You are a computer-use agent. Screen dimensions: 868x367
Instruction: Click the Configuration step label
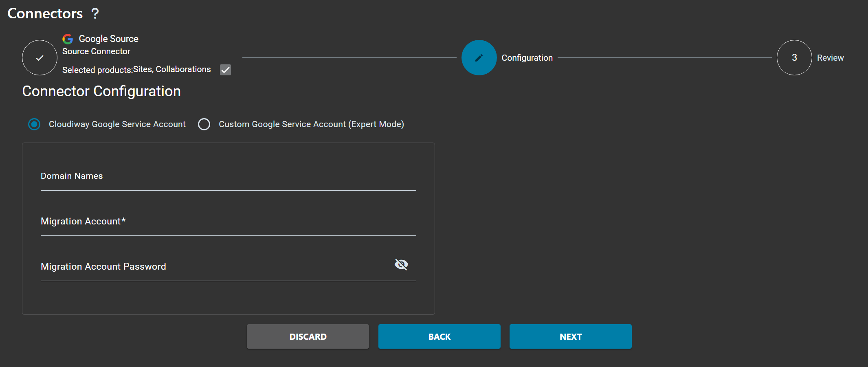tap(527, 58)
